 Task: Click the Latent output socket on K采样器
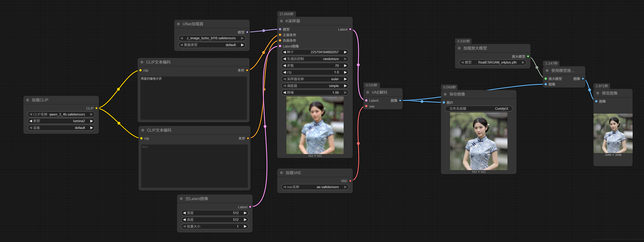coord(350,29)
